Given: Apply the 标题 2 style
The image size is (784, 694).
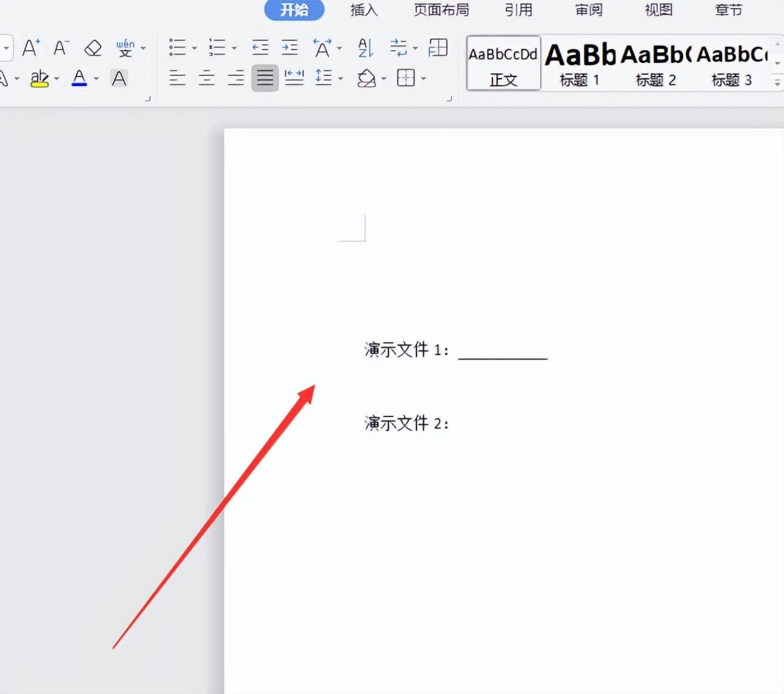Looking at the screenshot, I should pyautogui.click(x=656, y=63).
